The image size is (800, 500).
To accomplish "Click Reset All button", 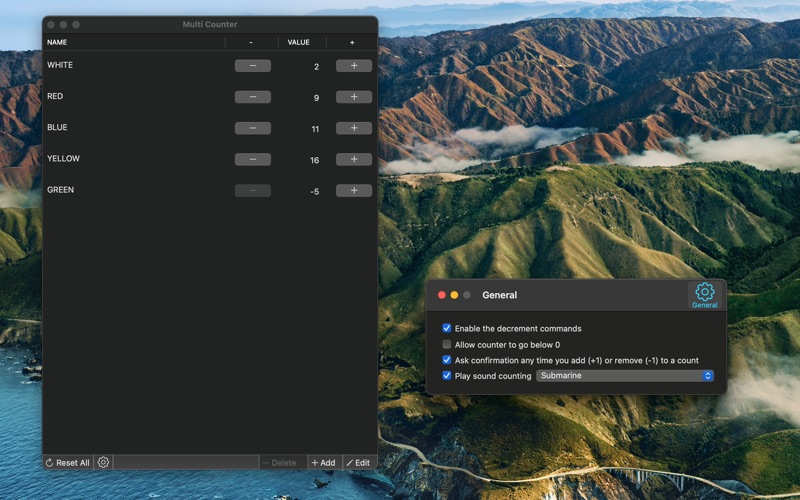I will coord(68,463).
